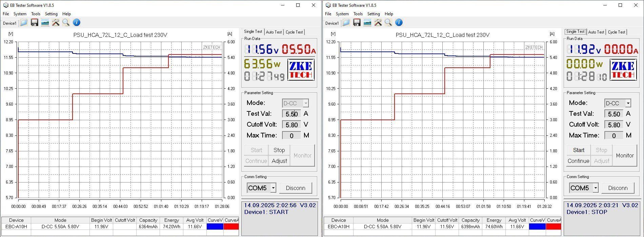
Task: Click the ZKE TECH logo in right window
Action: pos(623,70)
